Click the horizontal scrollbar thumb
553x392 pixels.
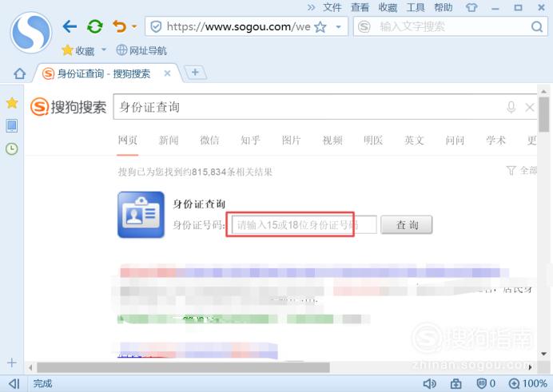183,367
